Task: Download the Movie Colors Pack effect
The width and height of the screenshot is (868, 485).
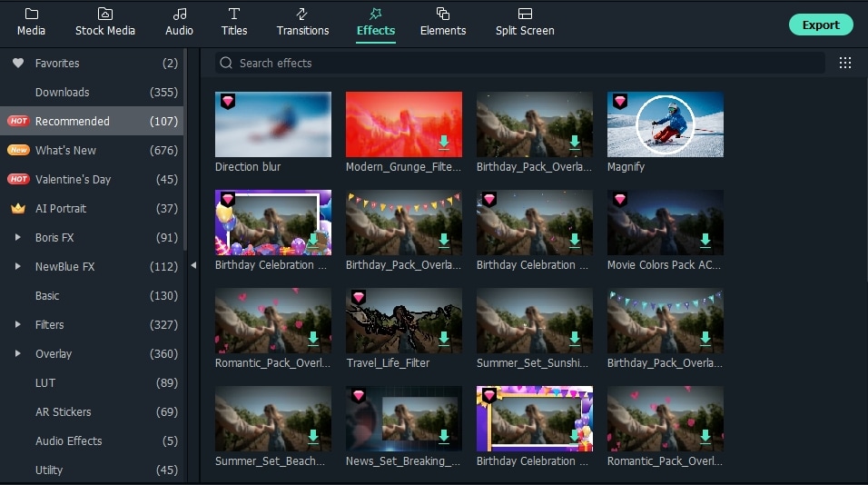Action: (705, 241)
